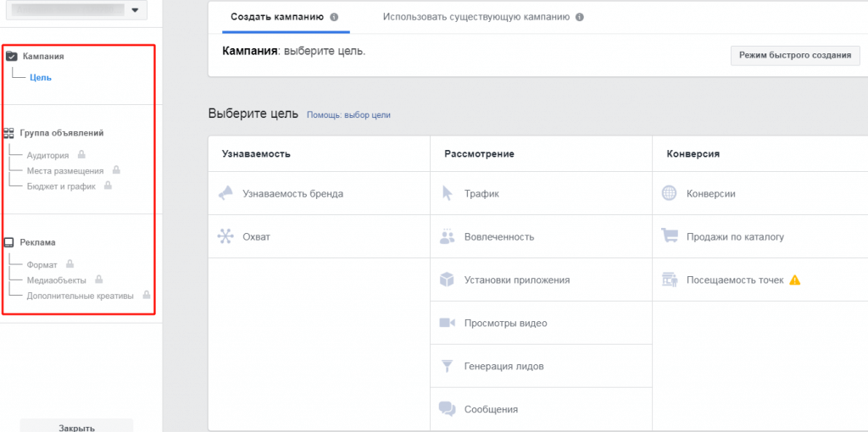Click the chat bubbles icon for Сообщения
868x432 pixels.
[x=448, y=409]
